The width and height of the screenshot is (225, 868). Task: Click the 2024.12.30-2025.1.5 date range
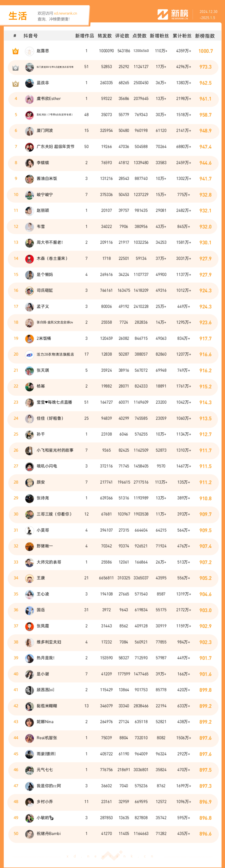(208, 14)
